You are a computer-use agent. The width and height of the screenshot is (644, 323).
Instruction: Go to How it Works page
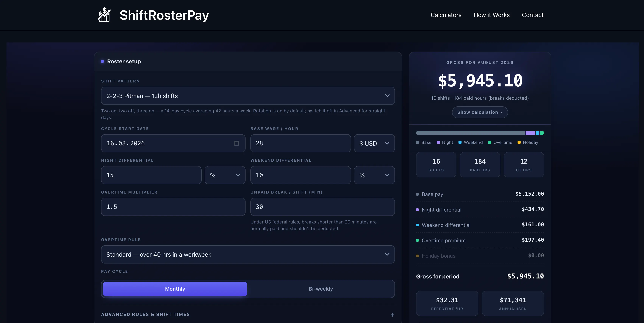[x=491, y=15]
